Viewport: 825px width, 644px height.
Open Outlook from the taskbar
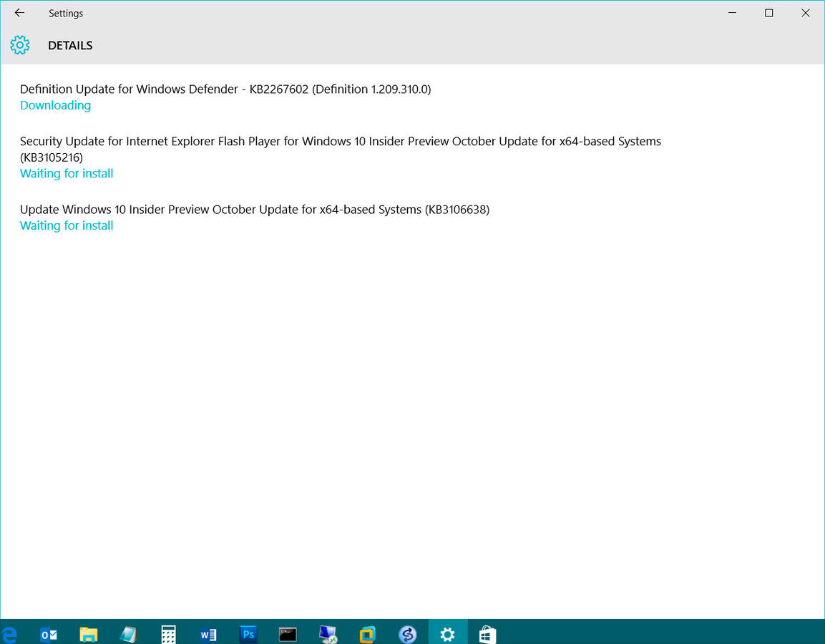tap(49, 635)
